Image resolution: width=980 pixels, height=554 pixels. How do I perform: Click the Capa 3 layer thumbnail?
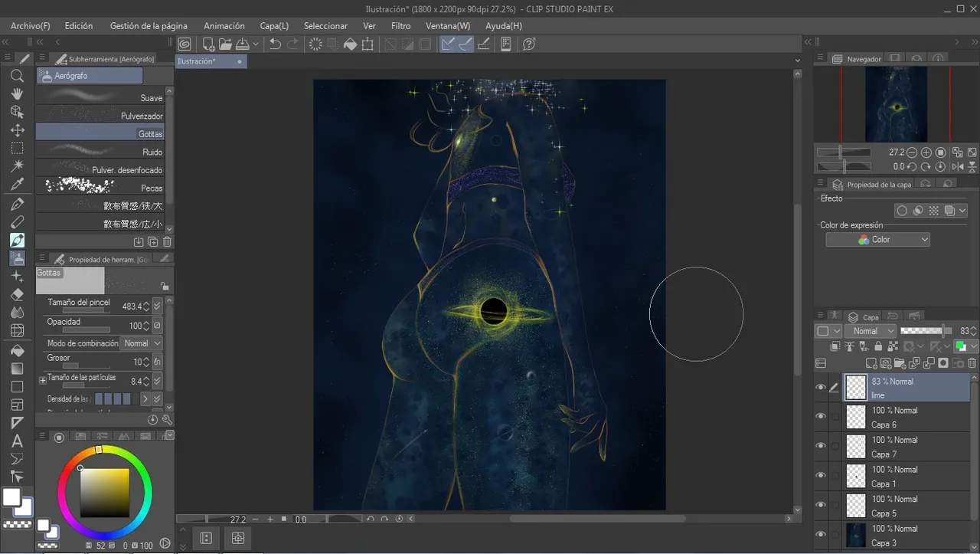point(856,535)
